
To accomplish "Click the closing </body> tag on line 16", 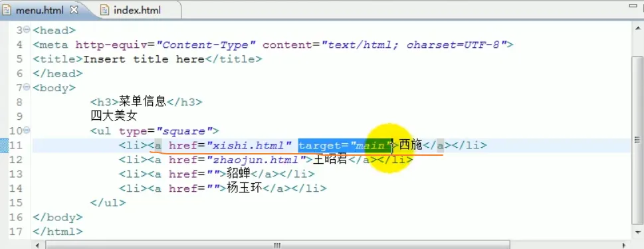I will pyautogui.click(x=58, y=217).
